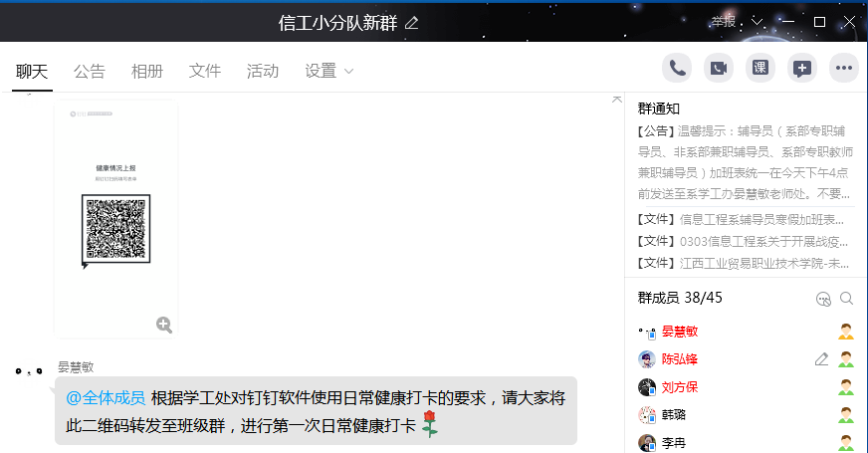Click the @全体成员 mention link

[x=106, y=398]
